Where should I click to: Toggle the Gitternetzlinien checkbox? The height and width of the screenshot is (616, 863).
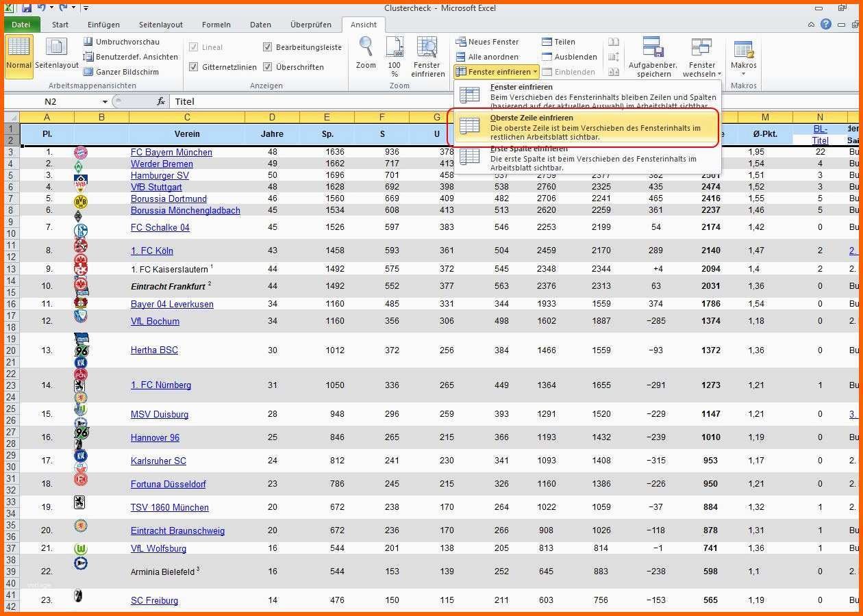(x=194, y=67)
